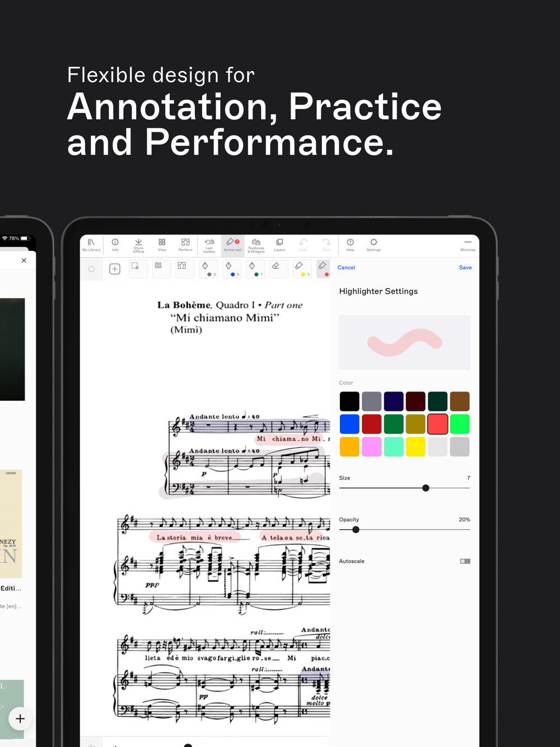Viewport: 560px width, 747px height.
Task: Open Settings from top toolbar
Action: (x=374, y=245)
